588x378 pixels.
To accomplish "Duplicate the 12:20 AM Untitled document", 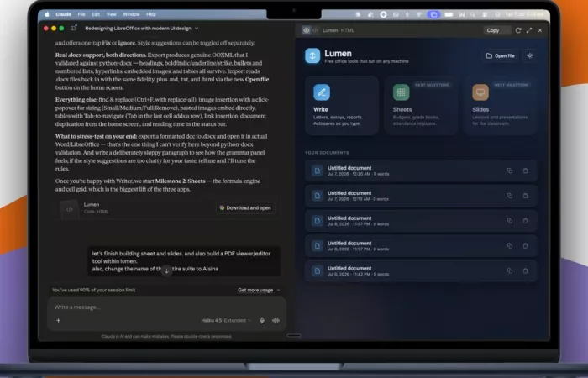I will pos(510,171).
